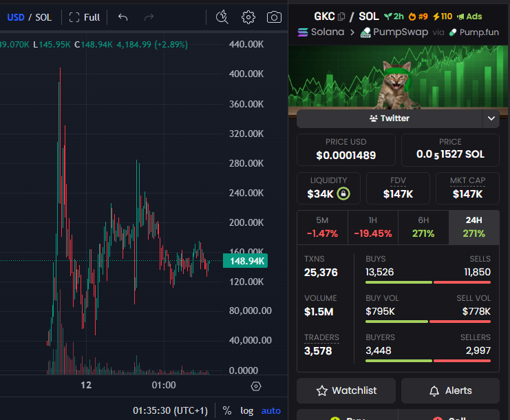This screenshot has width=510, height=420.
Task: Open chart settings gear
Action: pyautogui.click(x=248, y=17)
